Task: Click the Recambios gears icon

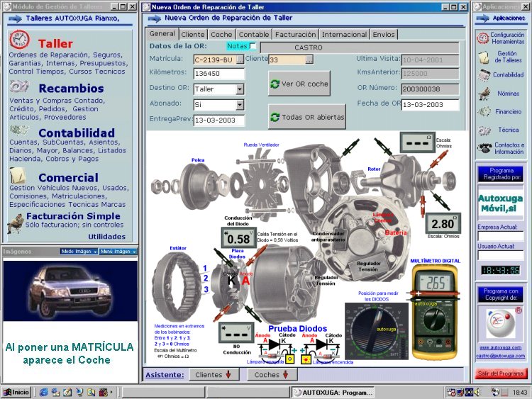Action: point(19,86)
